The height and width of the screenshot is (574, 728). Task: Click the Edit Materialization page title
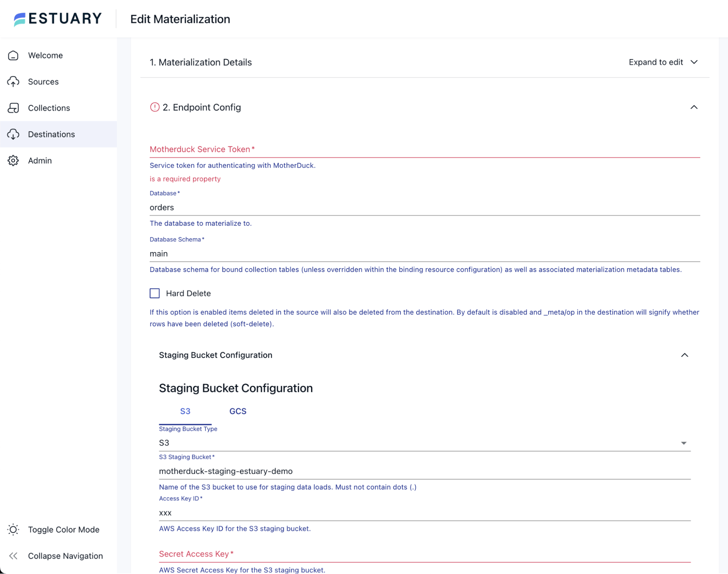click(x=180, y=19)
